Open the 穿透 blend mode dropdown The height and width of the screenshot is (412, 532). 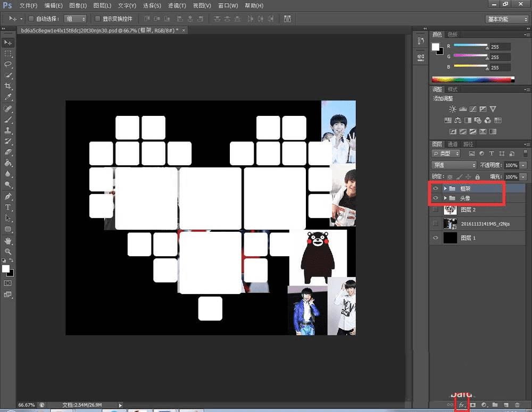454,165
